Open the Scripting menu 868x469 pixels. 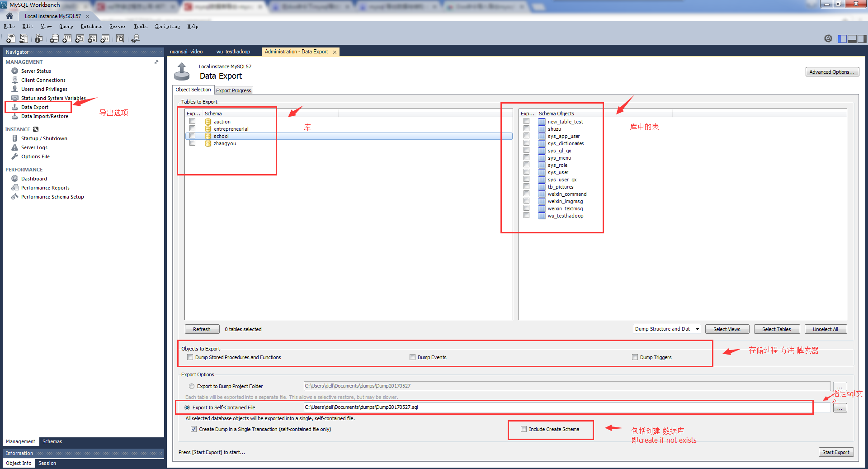coord(167,27)
